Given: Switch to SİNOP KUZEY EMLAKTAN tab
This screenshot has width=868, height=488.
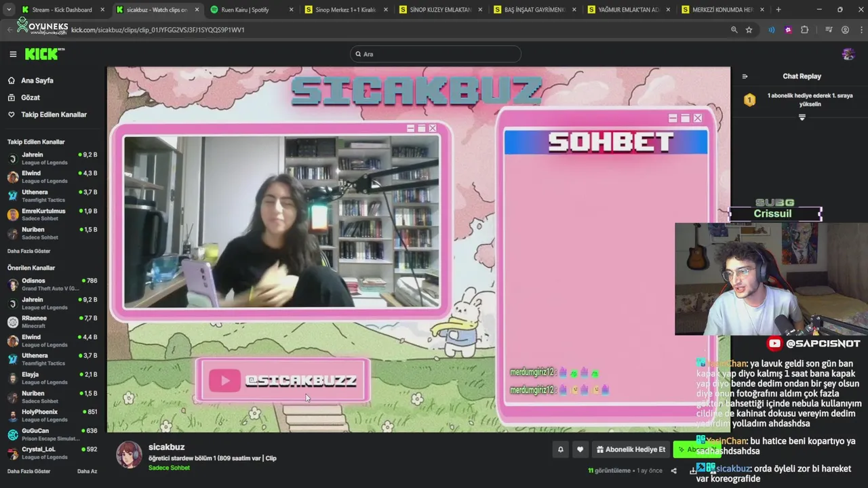Looking at the screenshot, I should pos(440,9).
